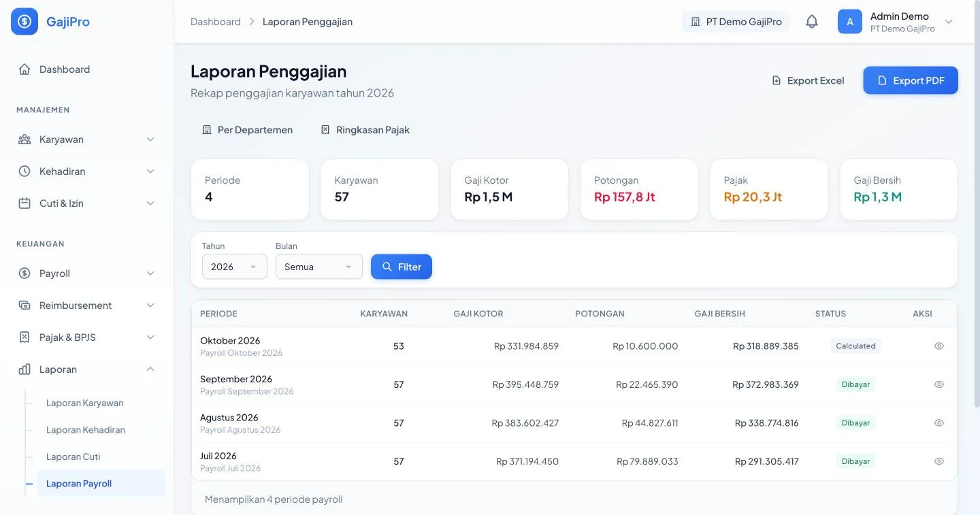Open Laporan Kehadiran submenu item

101,430
